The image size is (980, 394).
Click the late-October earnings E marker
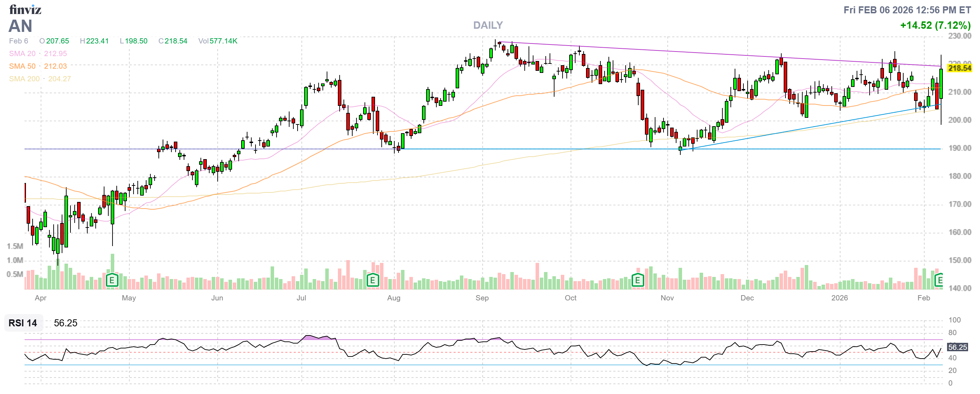point(638,281)
